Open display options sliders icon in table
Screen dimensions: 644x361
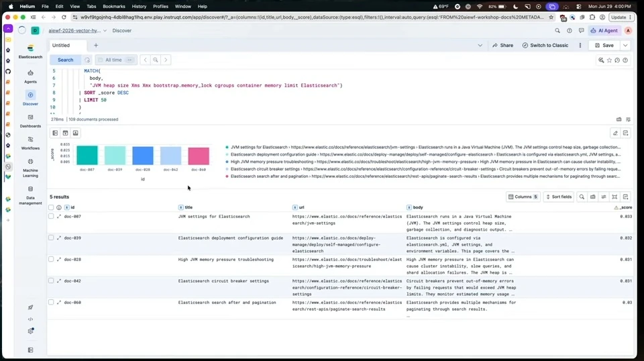coord(604,197)
